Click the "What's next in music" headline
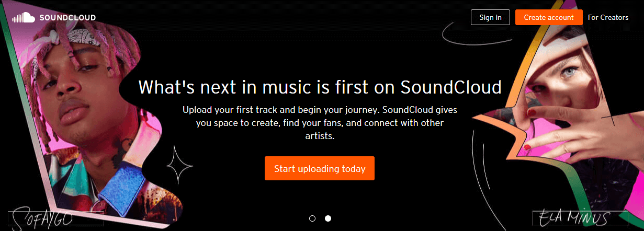644x231 pixels. pyautogui.click(x=320, y=87)
